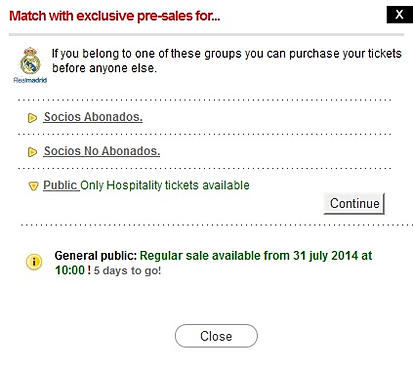This screenshot has height=369, width=413.
Task: Expand the arrow beside Socios Abonados
Action: pos(32,118)
